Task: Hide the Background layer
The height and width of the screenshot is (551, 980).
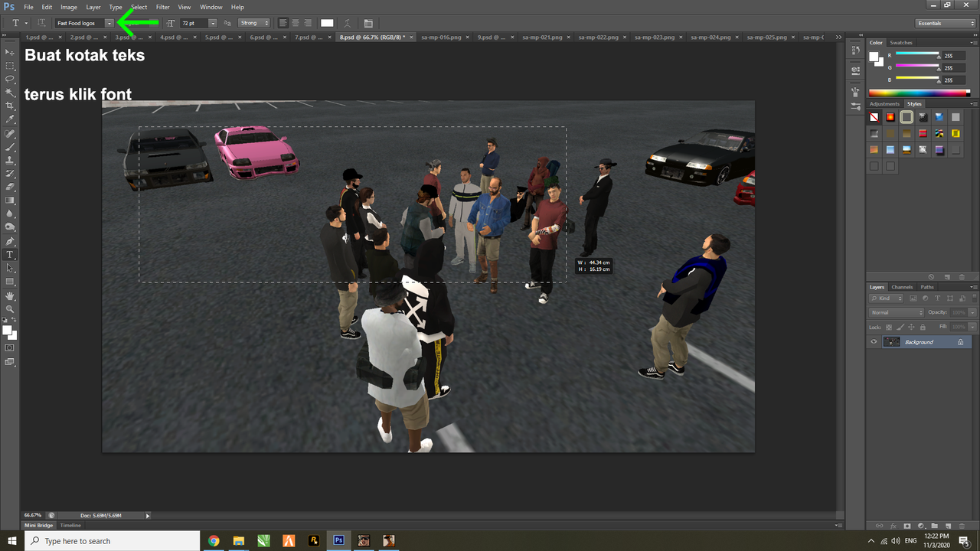Action: click(x=874, y=342)
